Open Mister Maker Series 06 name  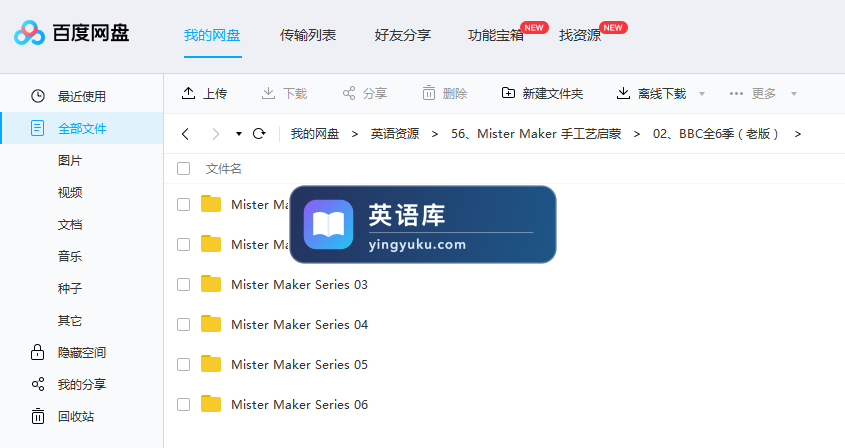299,404
